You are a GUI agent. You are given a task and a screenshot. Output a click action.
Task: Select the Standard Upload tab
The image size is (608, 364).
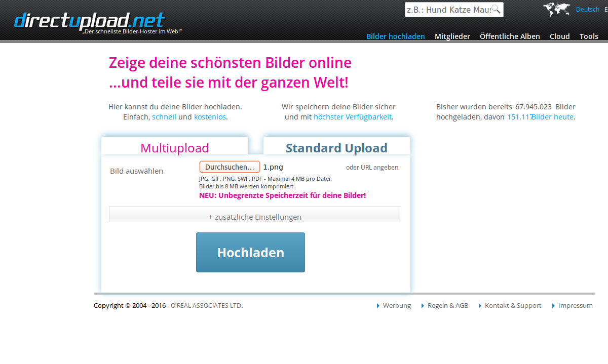tap(336, 148)
